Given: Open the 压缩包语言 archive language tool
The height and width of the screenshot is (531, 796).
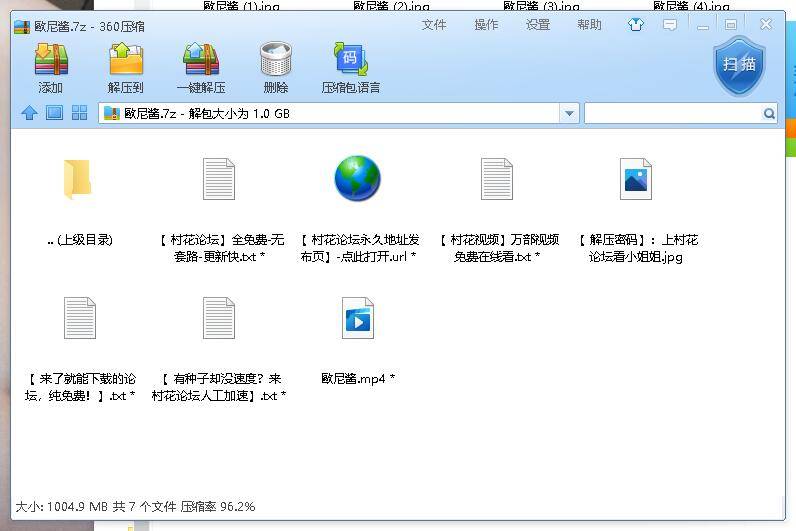Looking at the screenshot, I should (350, 68).
